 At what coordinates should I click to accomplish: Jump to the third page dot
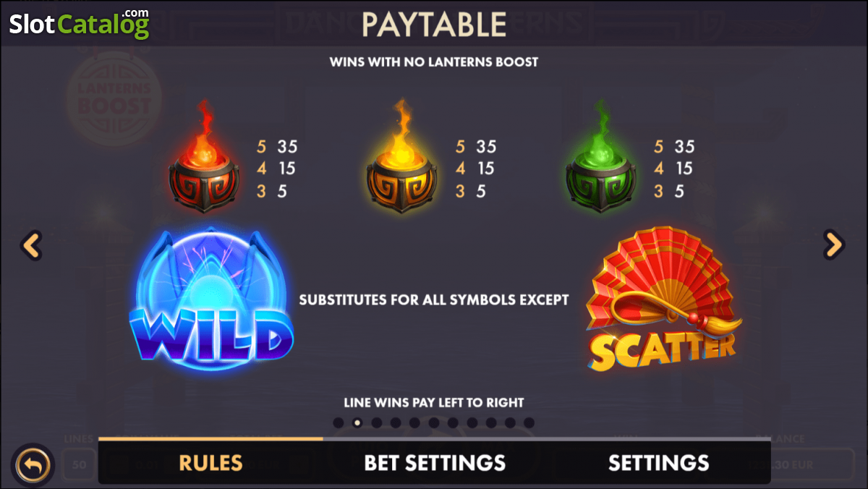pyautogui.click(x=376, y=422)
